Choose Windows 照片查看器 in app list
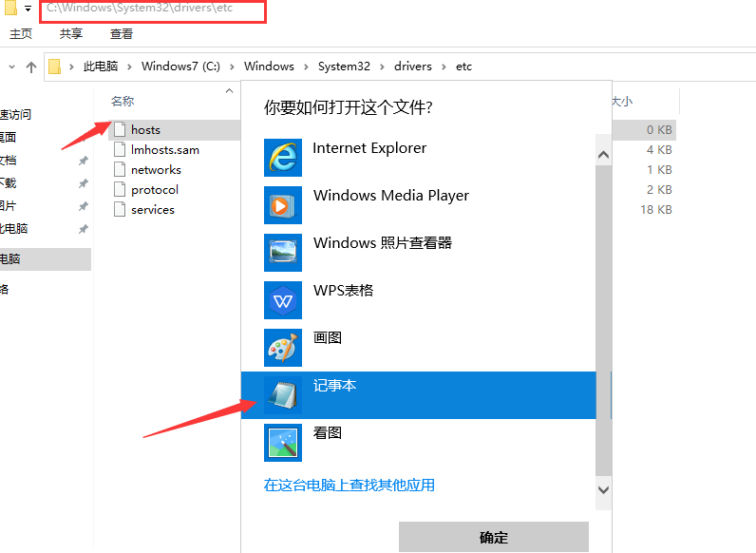Image resolution: width=756 pixels, height=553 pixels. (x=419, y=253)
